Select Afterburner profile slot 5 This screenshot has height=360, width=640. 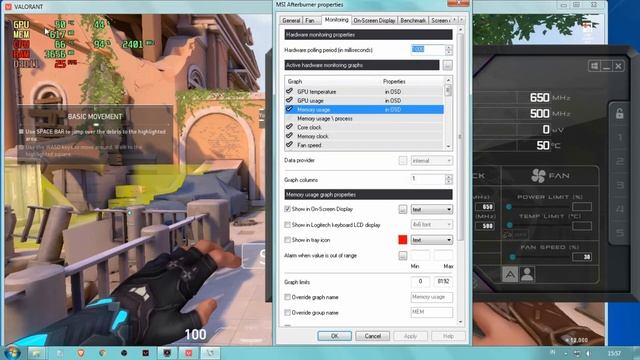pyautogui.click(x=620, y=233)
